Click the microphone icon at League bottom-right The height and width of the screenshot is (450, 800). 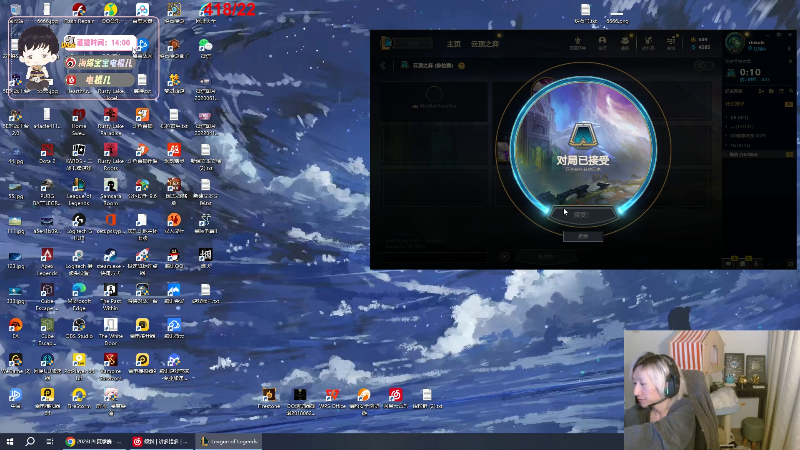click(756, 263)
